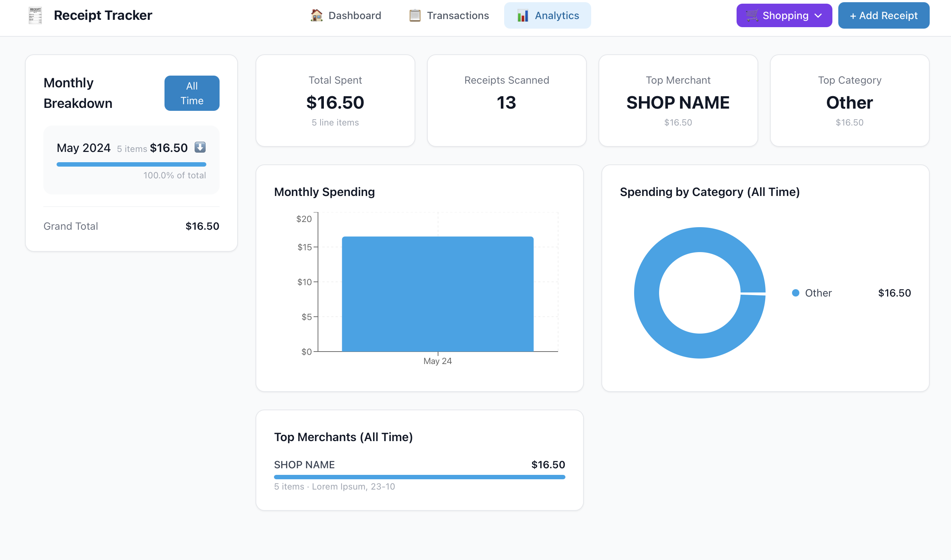Click the May 24 spending bar

438,294
